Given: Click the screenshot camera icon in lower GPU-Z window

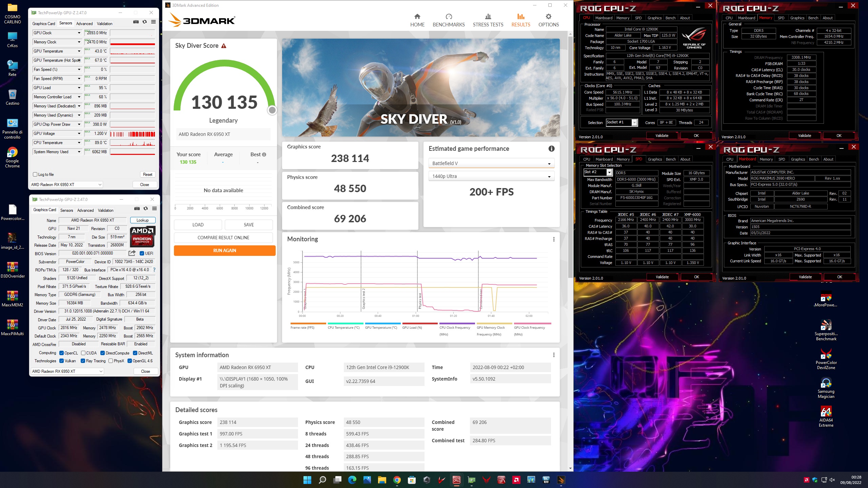Looking at the screenshot, I should click(137, 208).
